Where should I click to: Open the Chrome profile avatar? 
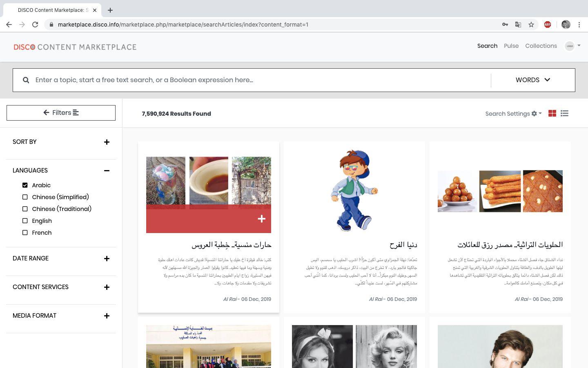[566, 25]
